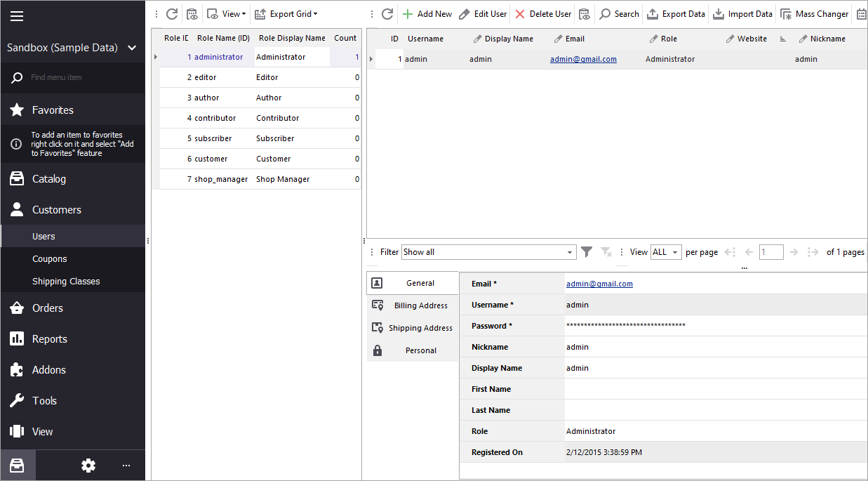The image size is (868, 481).
Task: Open Coupons in the Customers menu
Action: pyautogui.click(x=50, y=259)
